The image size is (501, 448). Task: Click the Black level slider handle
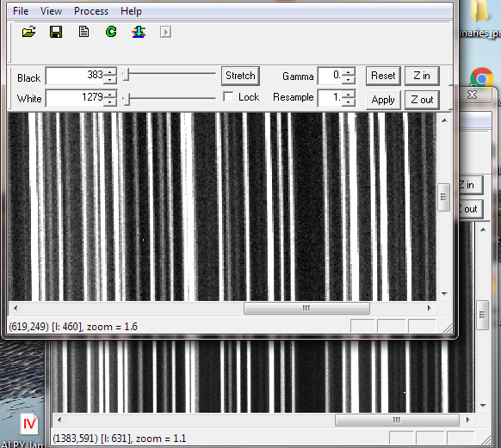pyautogui.click(x=127, y=74)
